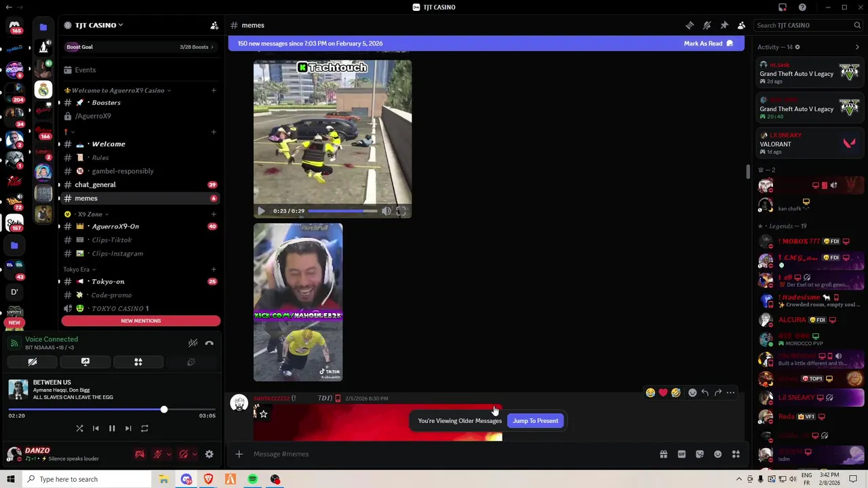The image size is (868, 488).
Task: Open notification settings bell icon in header
Action: pyautogui.click(x=707, y=25)
